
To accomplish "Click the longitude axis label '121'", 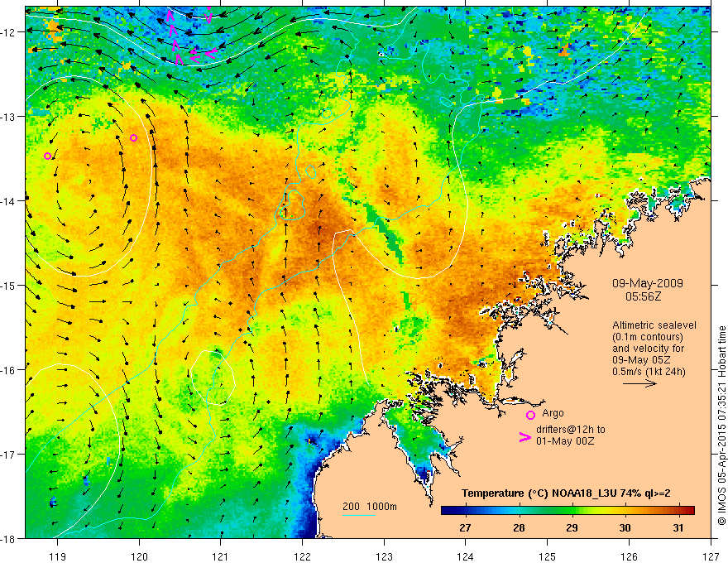I will [221, 556].
